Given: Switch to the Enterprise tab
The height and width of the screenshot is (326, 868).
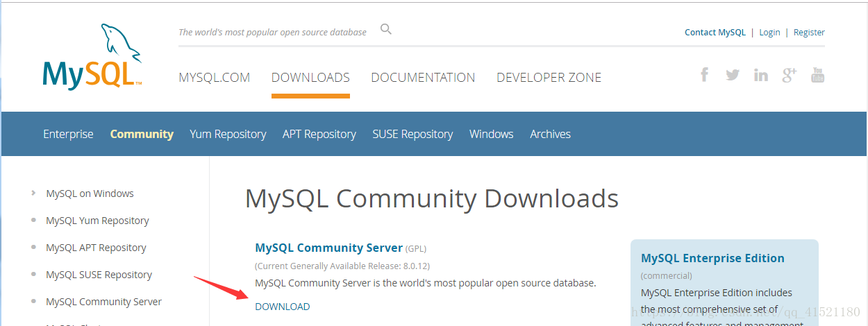Looking at the screenshot, I should coord(68,134).
